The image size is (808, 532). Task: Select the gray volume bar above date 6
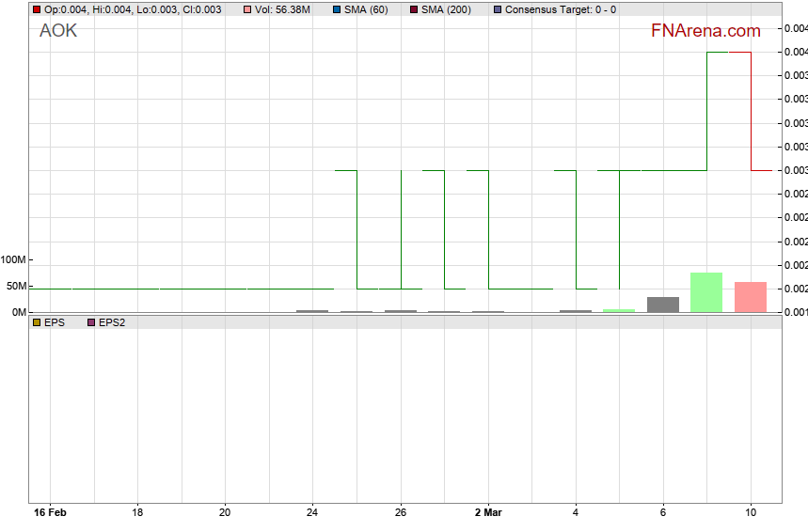663,305
